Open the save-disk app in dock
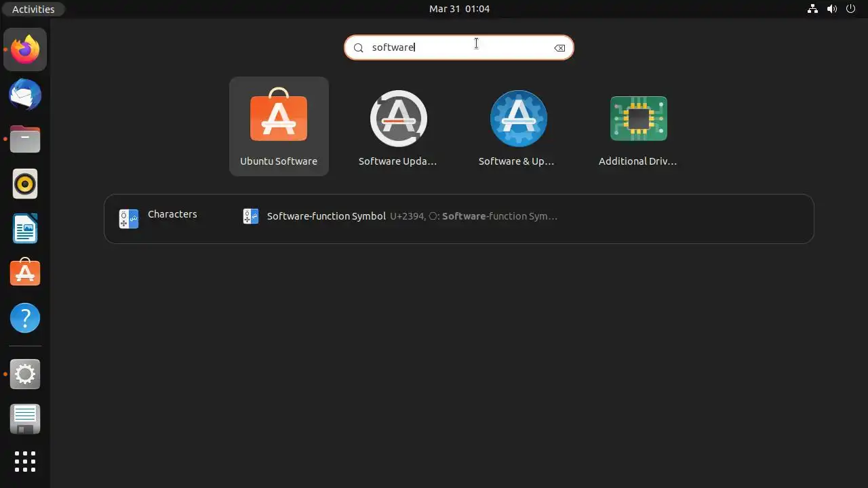868x488 pixels. click(x=25, y=419)
